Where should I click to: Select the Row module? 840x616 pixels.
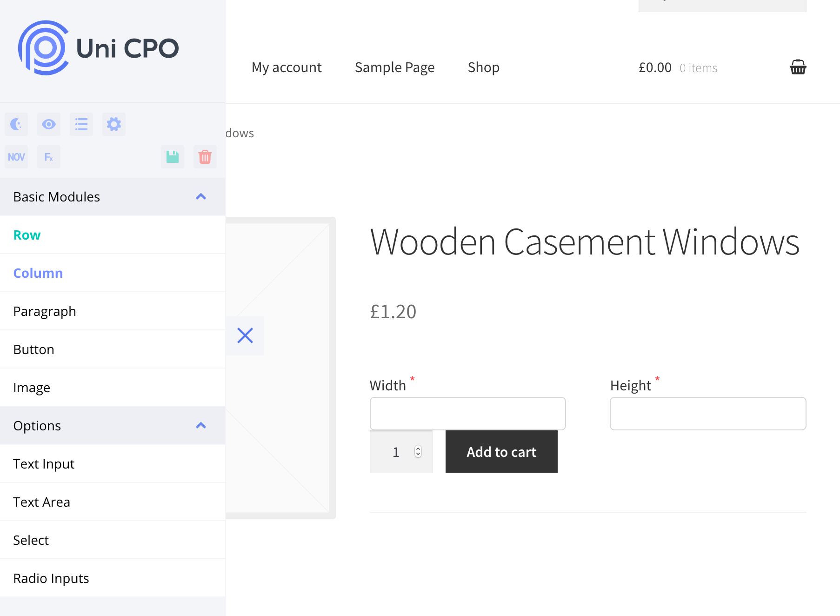(x=27, y=235)
